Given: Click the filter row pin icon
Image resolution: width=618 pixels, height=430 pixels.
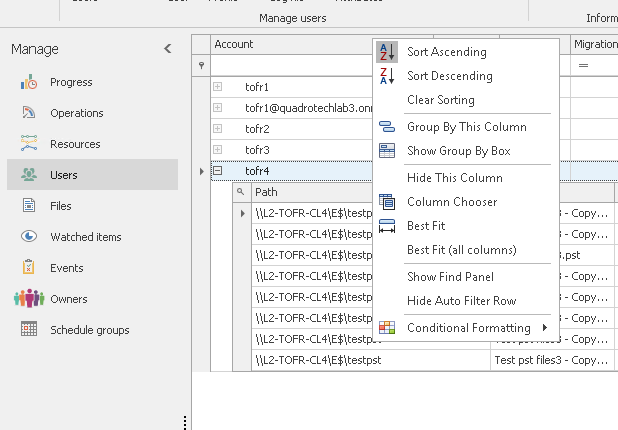Looking at the screenshot, I should pyautogui.click(x=201, y=65).
